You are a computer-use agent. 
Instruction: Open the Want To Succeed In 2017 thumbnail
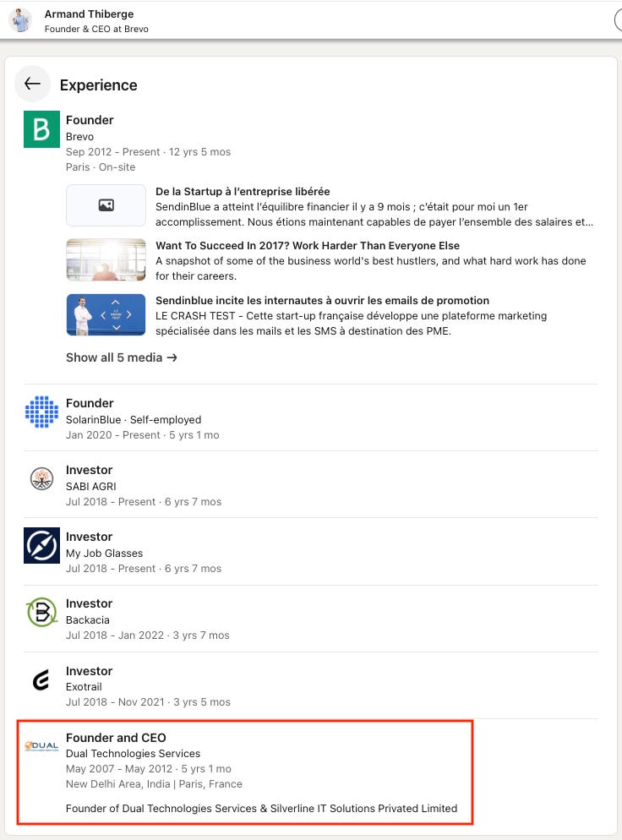tap(106, 259)
